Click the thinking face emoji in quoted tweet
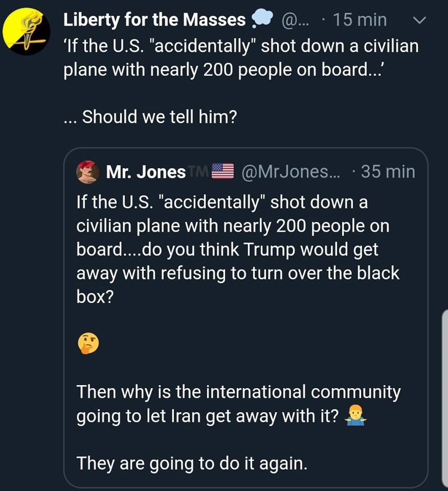This screenshot has width=448, height=491. [x=87, y=345]
